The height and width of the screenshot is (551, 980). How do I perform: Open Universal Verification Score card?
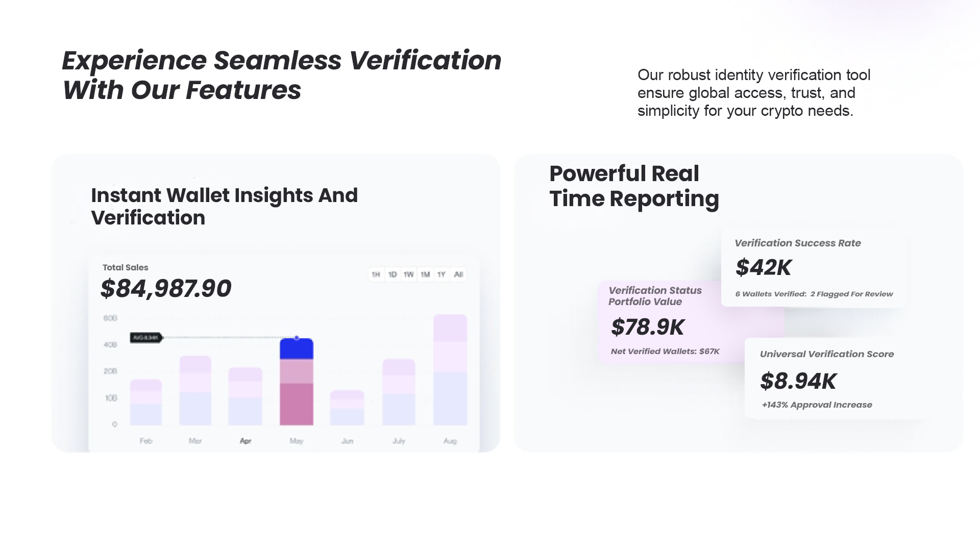pos(837,378)
